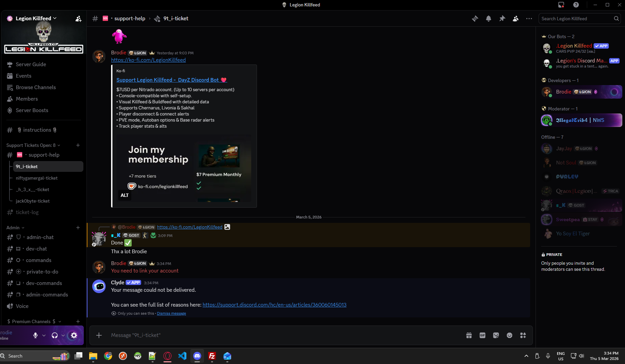This screenshot has height=364, width=625.
Task: Open Server Guide
Action: [x=43, y=64]
